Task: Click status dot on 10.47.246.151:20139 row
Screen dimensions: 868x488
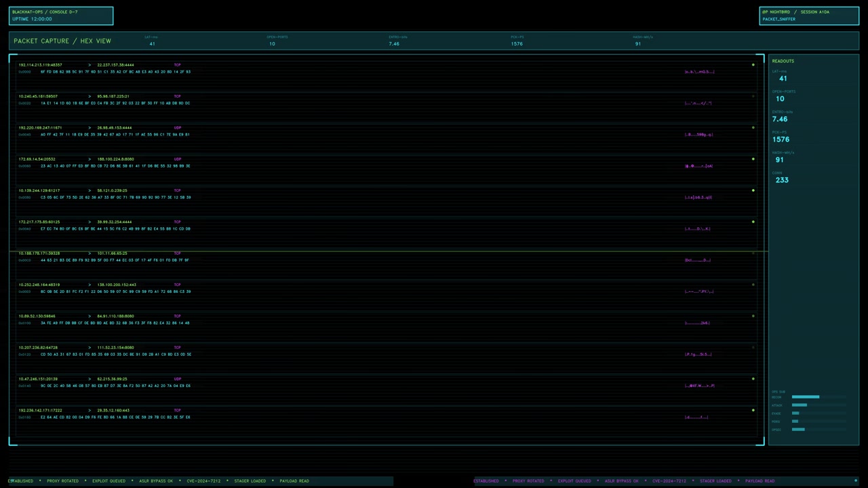Action: 753,379
